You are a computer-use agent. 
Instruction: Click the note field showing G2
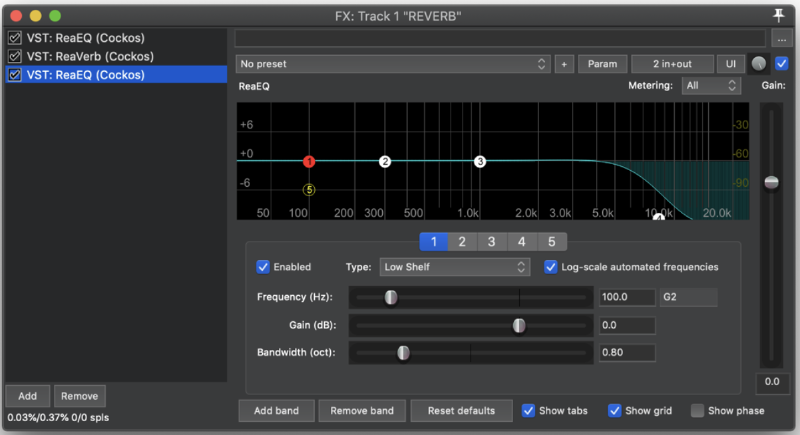(689, 297)
